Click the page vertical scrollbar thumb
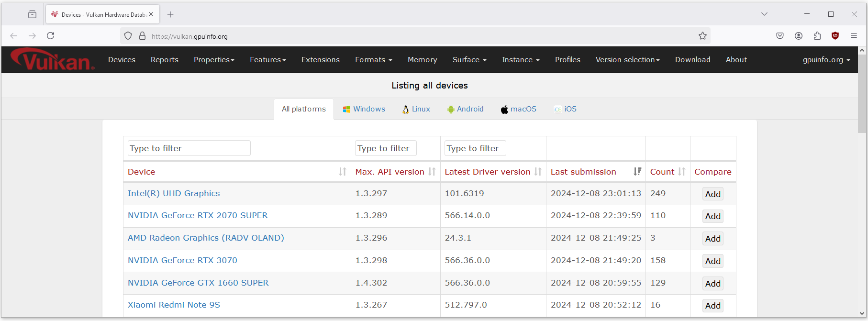This screenshot has height=321, width=868. pyautogui.click(x=862, y=94)
